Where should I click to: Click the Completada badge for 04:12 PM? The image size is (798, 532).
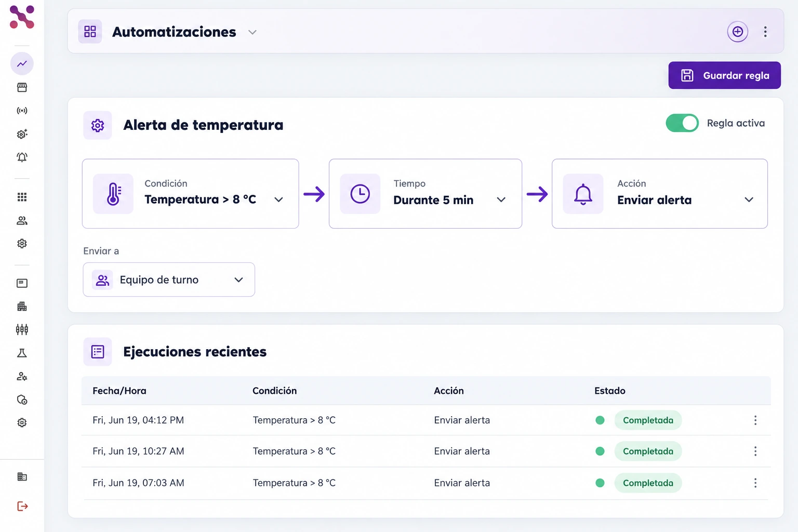point(648,420)
